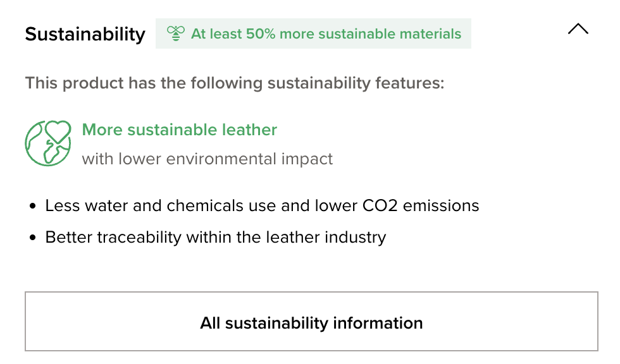This screenshot has width=620, height=364.
Task: Click the "50%" figure in the green badge
Action: click(261, 33)
